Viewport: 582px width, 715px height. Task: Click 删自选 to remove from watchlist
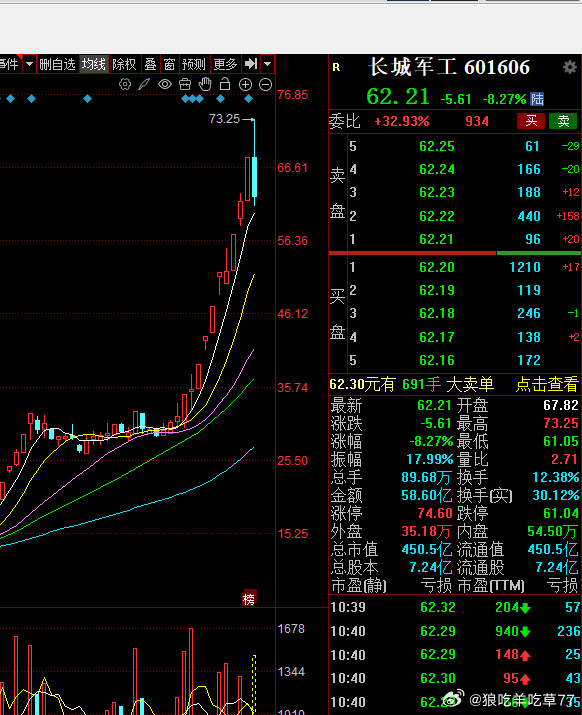[x=57, y=64]
